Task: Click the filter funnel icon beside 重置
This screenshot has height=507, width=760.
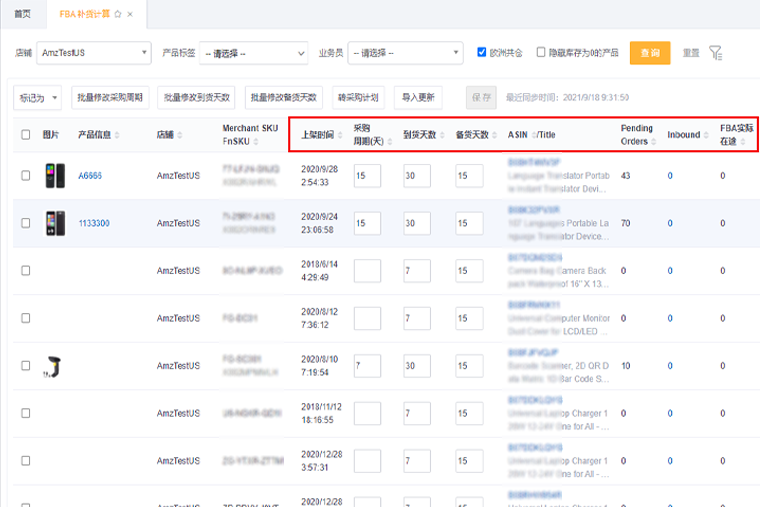Action: [716, 53]
